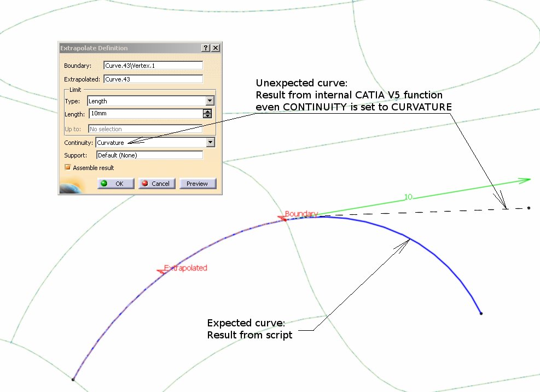Screen dimensions: 540x392
Task: Click the Cancel button
Action: (156, 184)
